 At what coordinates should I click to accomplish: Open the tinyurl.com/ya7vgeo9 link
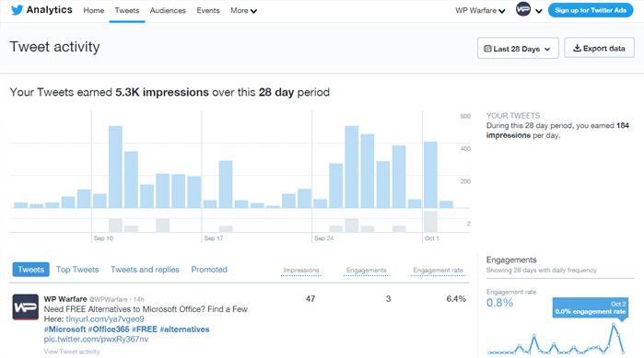[105, 319]
